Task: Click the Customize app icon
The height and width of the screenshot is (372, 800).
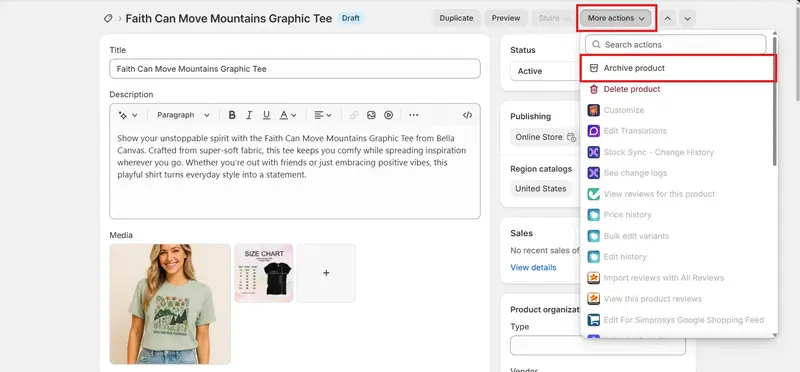Action: click(x=593, y=110)
